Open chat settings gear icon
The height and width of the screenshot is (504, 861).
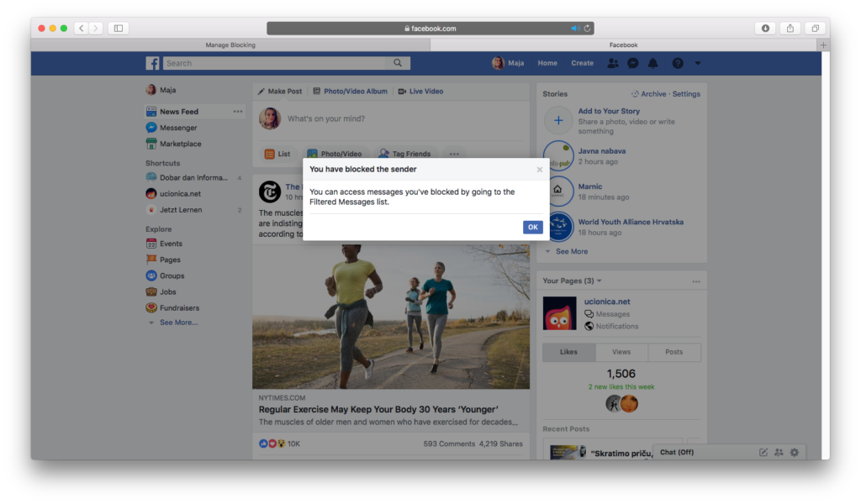pos(794,452)
